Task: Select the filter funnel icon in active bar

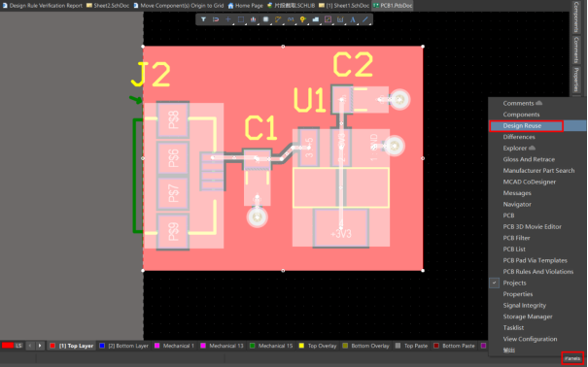Action: 203,19
